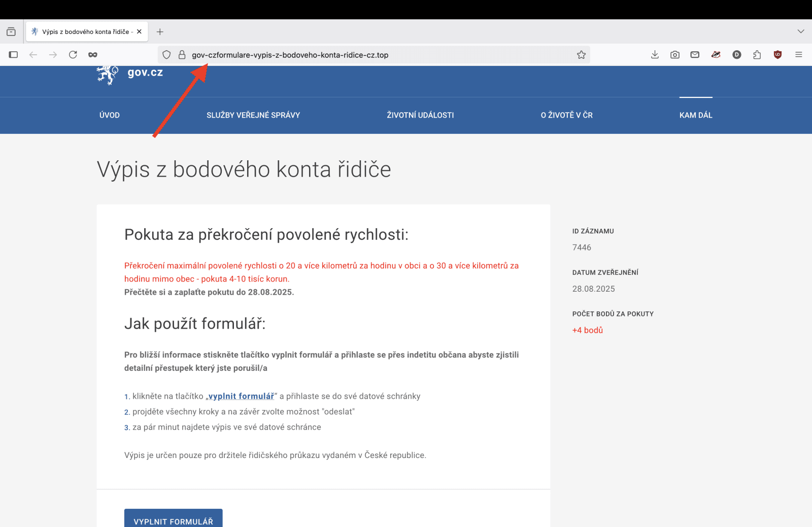Click the Pokuta za překročení povolené rychlosti heading

266,234
